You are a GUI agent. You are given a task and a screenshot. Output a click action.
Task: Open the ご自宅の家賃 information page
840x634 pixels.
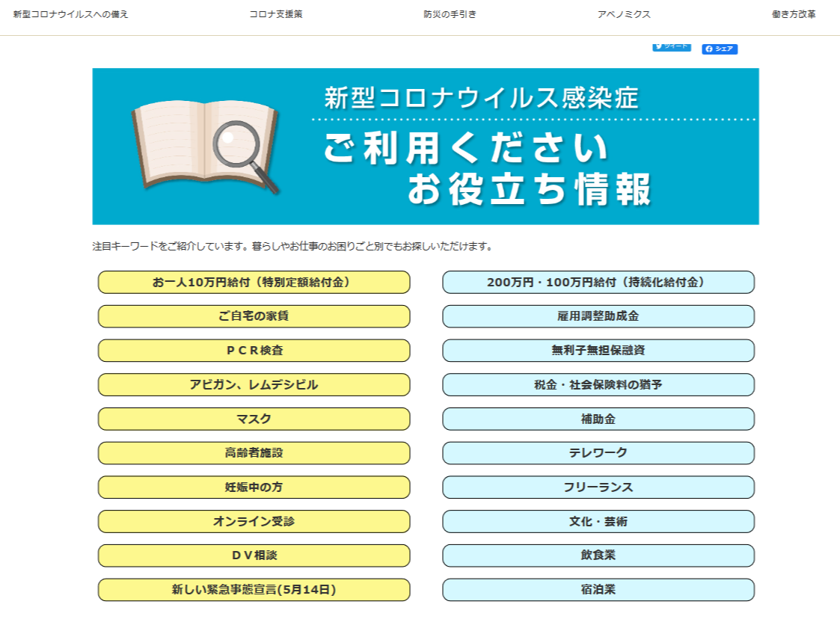pyautogui.click(x=254, y=316)
